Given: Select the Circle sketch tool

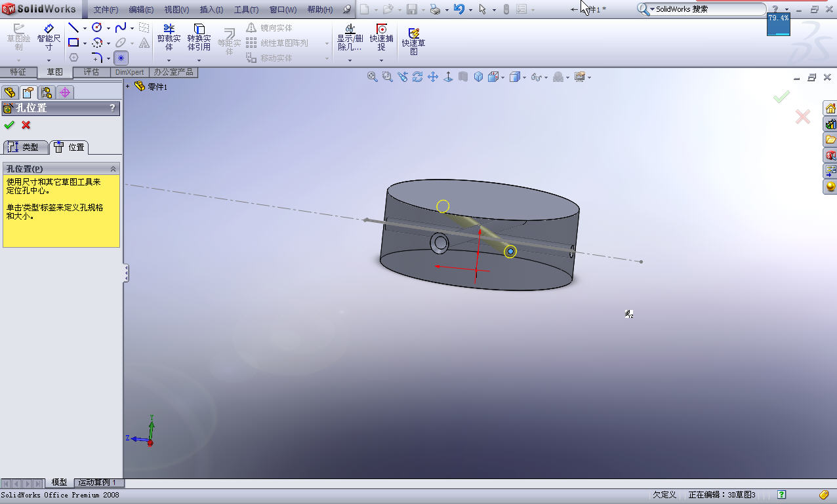Looking at the screenshot, I should point(97,28).
